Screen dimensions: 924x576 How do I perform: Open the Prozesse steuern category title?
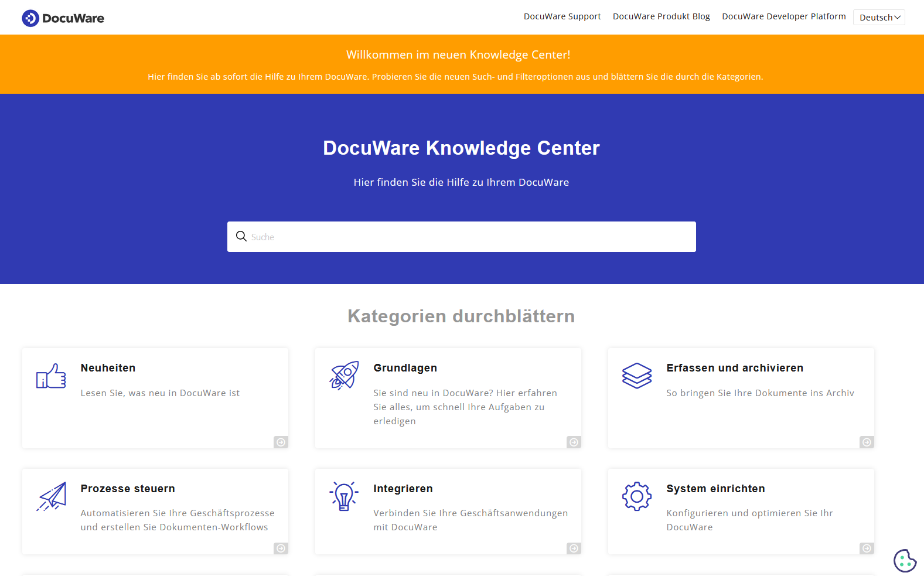pyautogui.click(x=128, y=489)
